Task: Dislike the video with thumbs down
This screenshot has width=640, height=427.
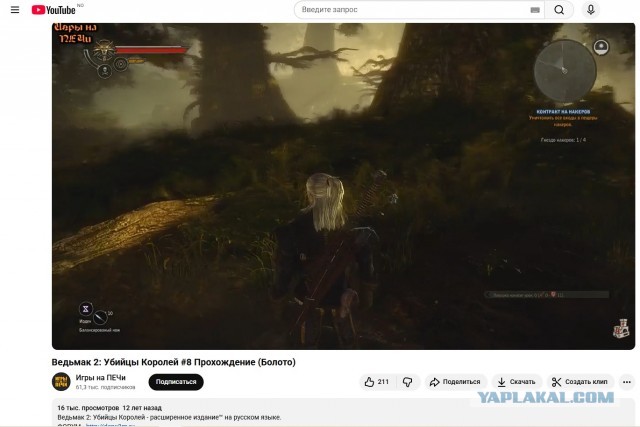Action: pyautogui.click(x=407, y=382)
